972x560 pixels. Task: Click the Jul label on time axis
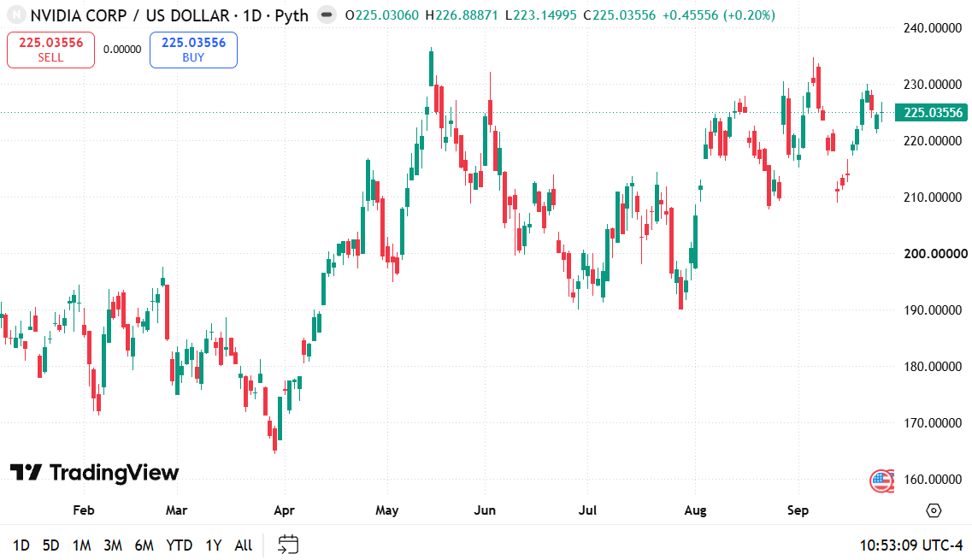[587, 510]
